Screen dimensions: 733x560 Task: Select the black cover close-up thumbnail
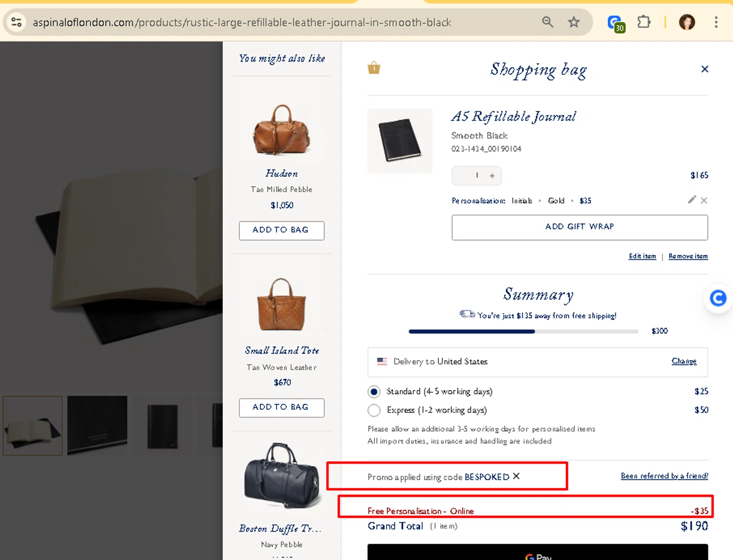[x=97, y=426]
